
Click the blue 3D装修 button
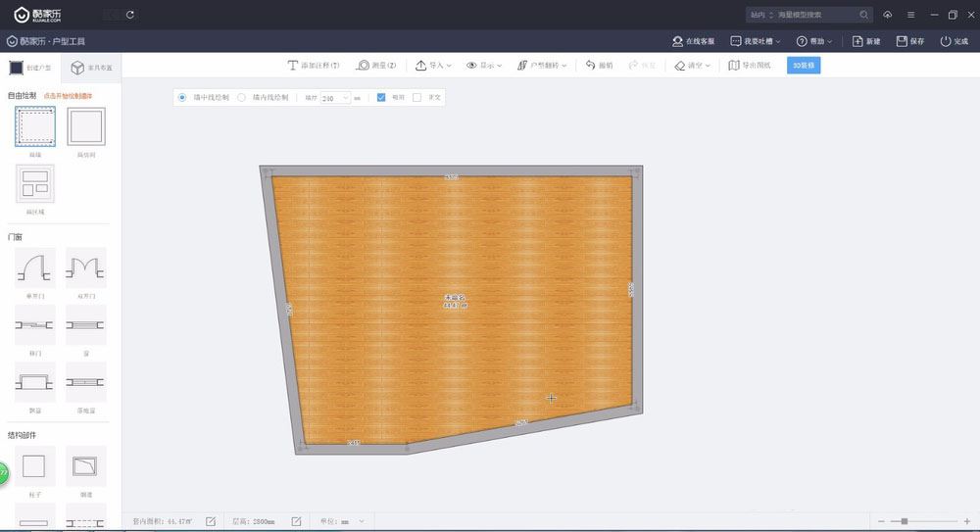click(804, 65)
